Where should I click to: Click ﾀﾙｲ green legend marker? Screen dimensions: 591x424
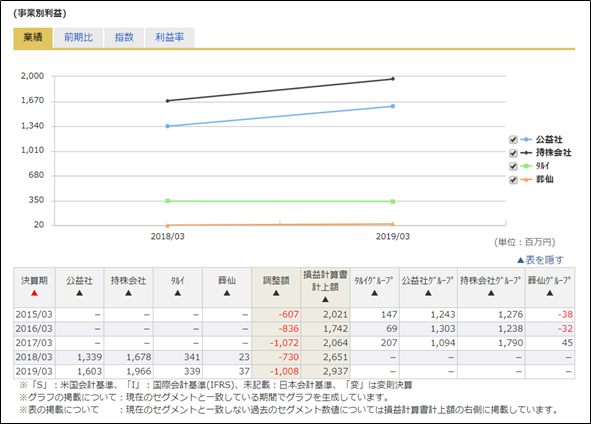click(527, 166)
